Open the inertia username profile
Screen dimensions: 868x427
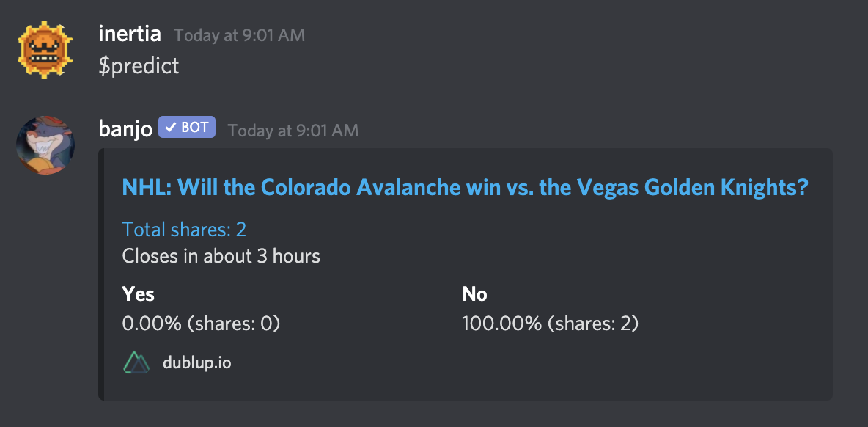130,33
